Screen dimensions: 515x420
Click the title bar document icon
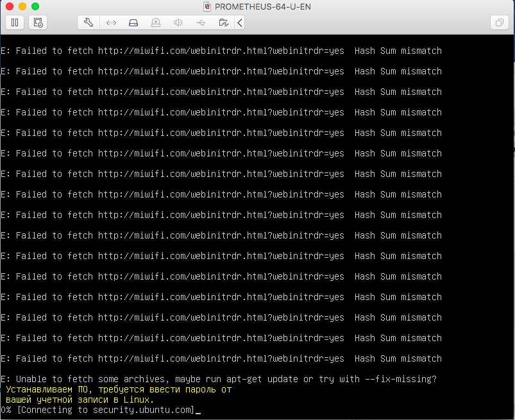[207, 6]
